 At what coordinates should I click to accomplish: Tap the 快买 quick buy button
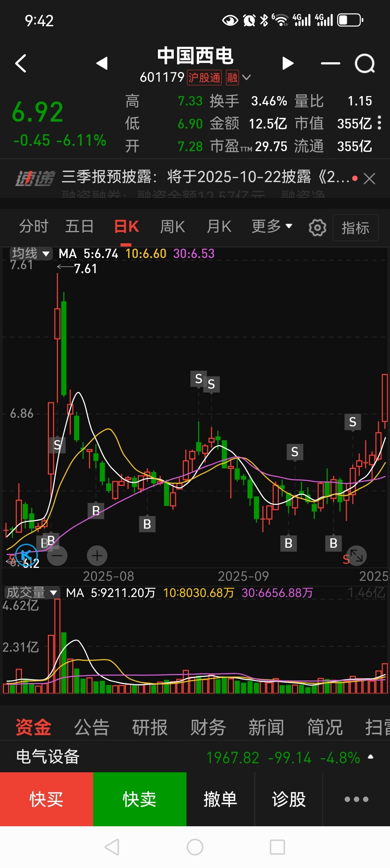pyautogui.click(x=46, y=799)
